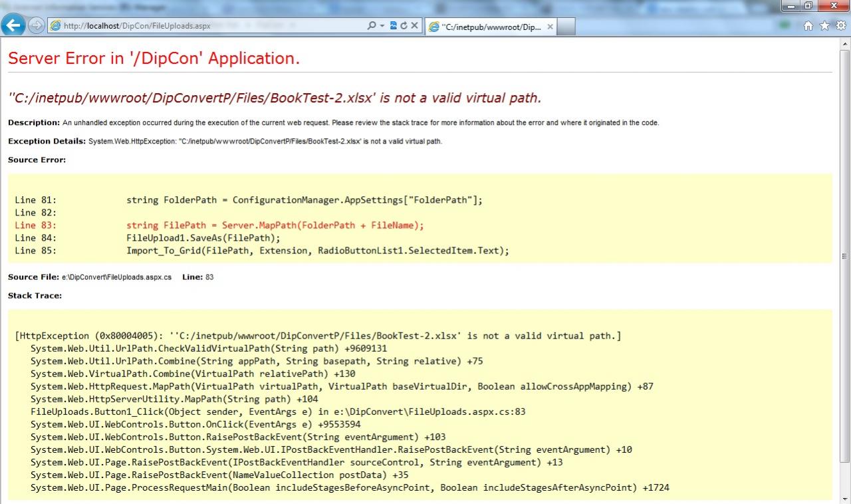This screenshot has width=851, height=504.
Task: Click the "Line: 83" text
Action: 198,277
